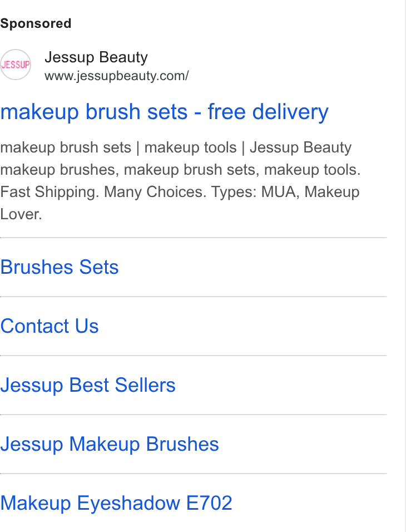The height and width of the screenshot is (532, 406).
Task: Click the Sponsored label
Action: tap(36, 23)
